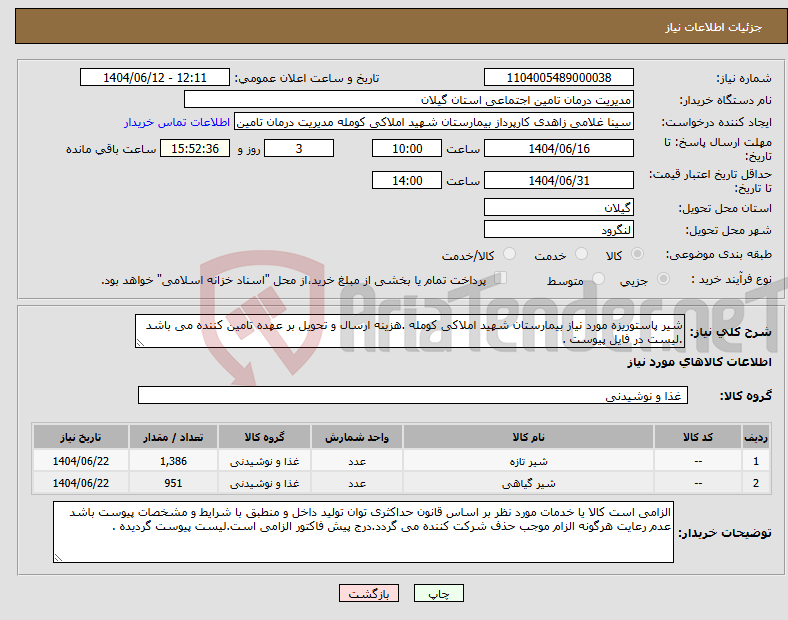Viewport: 788px width, 620px height.
Task: Click description textarea resize handle
Action: tap(140, 343)
